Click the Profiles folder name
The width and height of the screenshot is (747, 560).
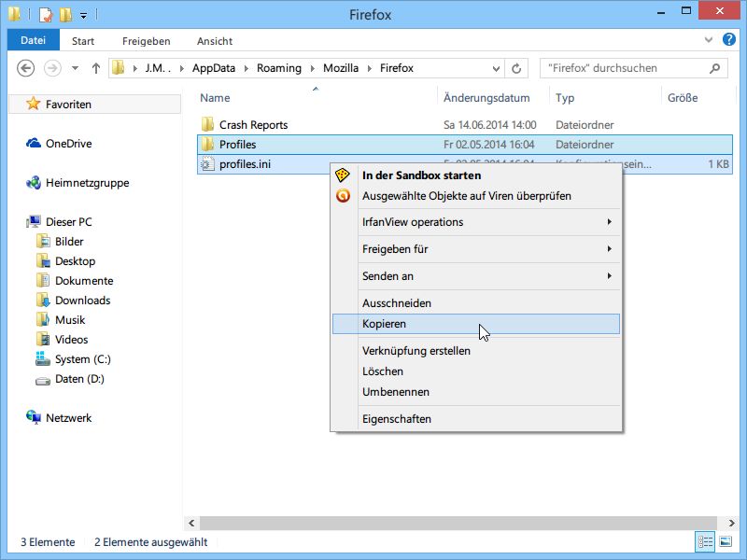coord(237,145)
